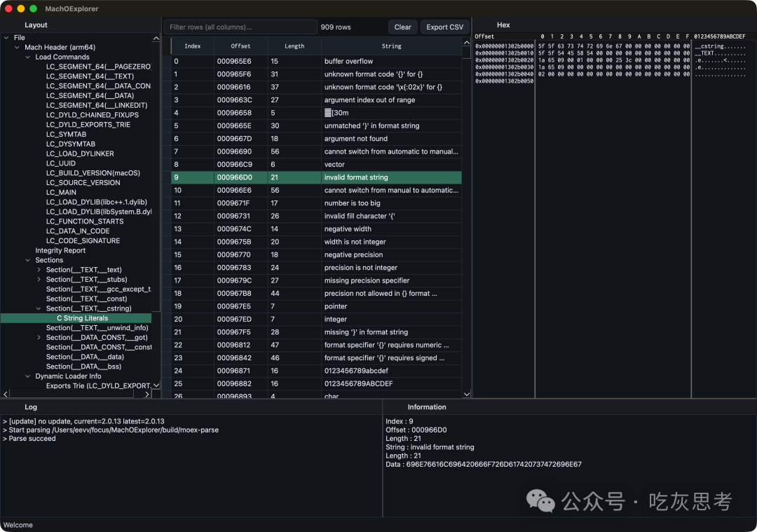Image resolution: width=757 pixels, height=532 pixels.
Task: Sort table by String column header
Action: 392,46
